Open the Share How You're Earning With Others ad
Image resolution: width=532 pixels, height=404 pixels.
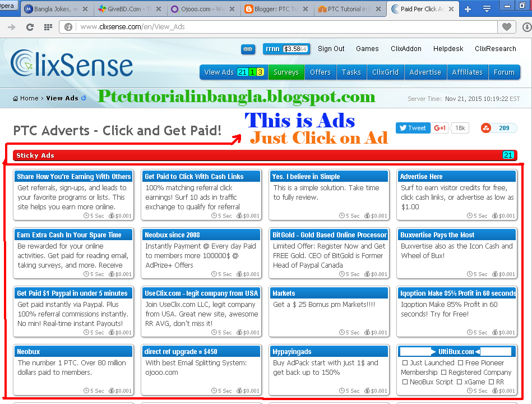tap(73, 195)
